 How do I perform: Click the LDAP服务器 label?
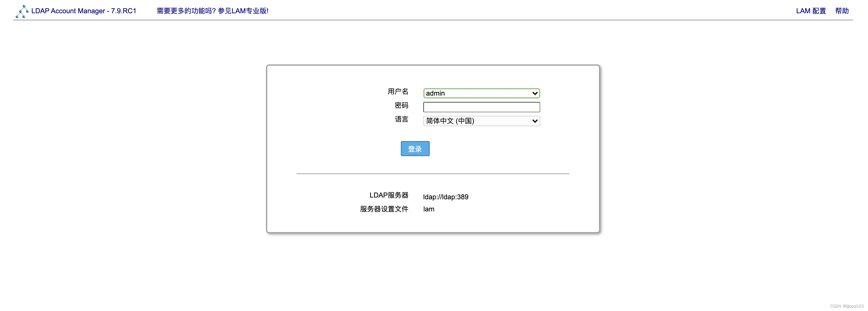[x=389, y=195]
